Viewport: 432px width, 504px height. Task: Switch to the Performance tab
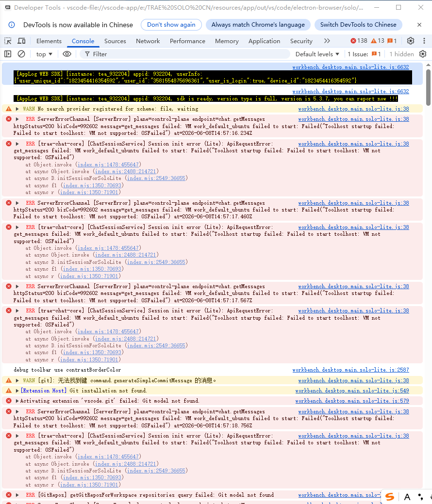click(187, 41)
